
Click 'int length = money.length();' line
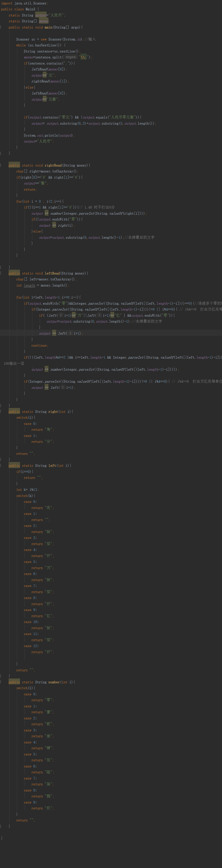pyautogui.click(x=43, y=285)
